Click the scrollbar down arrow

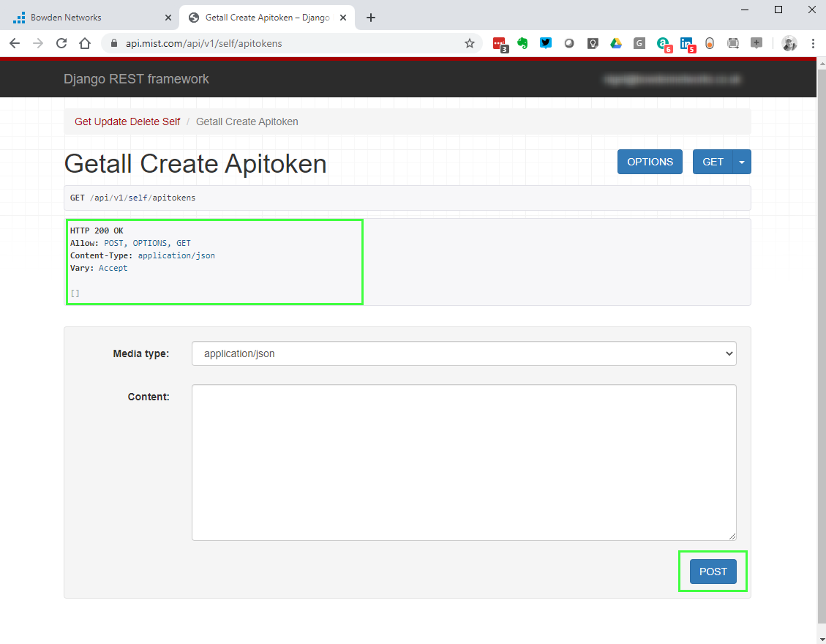pyautogui.click(x=822, y=640)
